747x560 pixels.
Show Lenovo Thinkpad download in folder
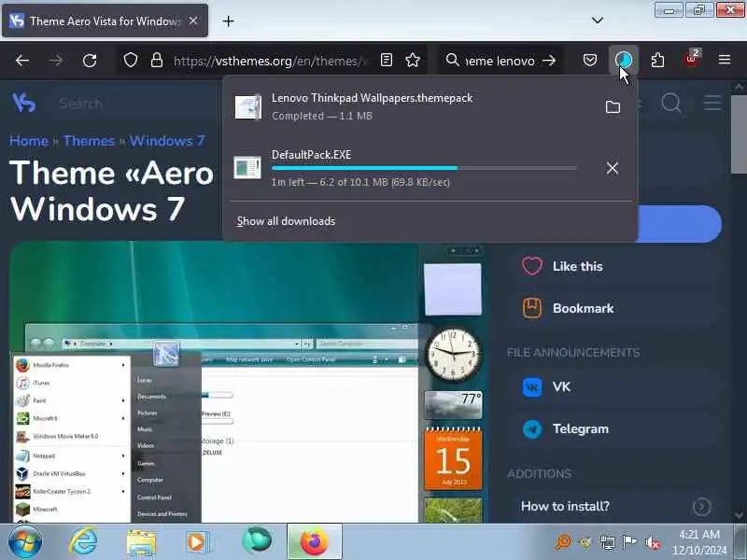click(613, 106)
